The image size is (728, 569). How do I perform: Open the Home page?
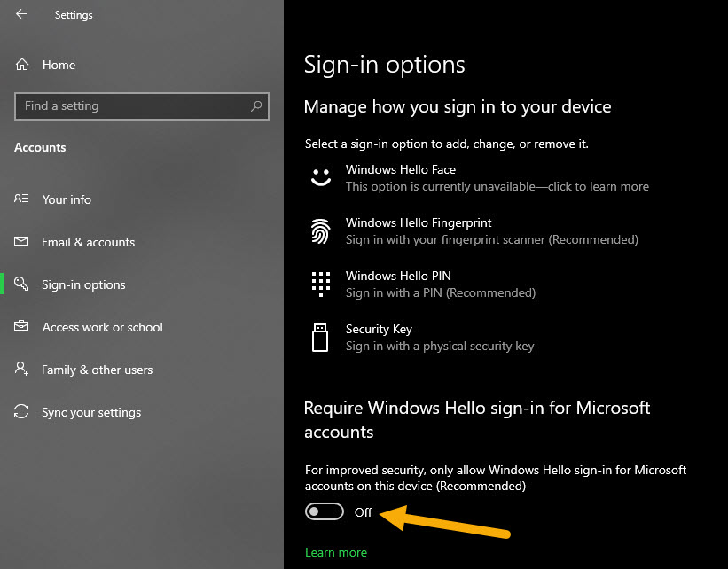(59, 65)
